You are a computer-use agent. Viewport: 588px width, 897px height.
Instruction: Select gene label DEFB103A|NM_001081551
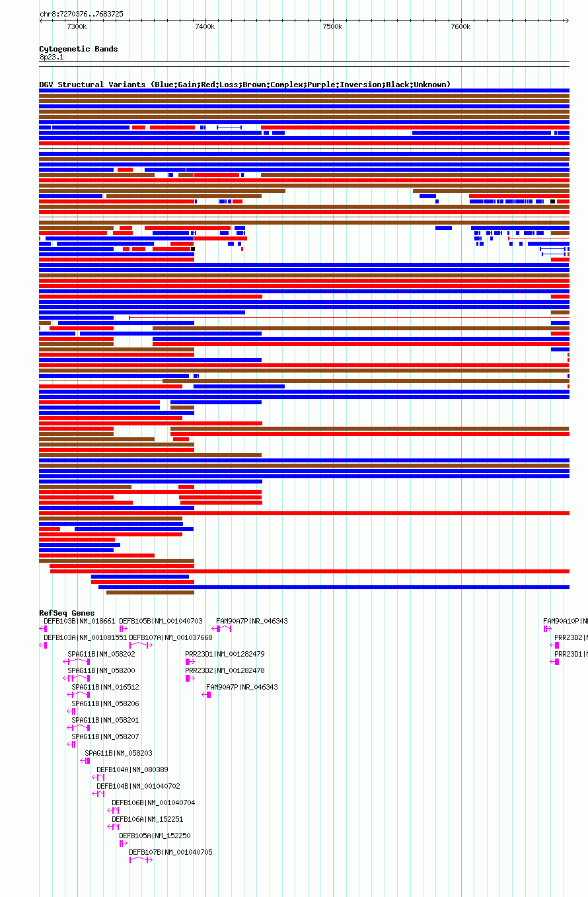85,637
